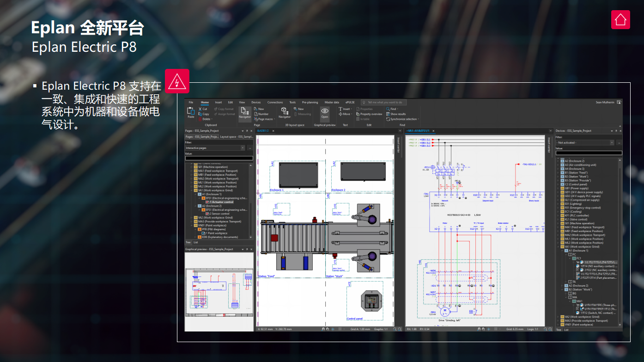
Task: Click the Properties icon in Edit group
Action: [358, 109]
